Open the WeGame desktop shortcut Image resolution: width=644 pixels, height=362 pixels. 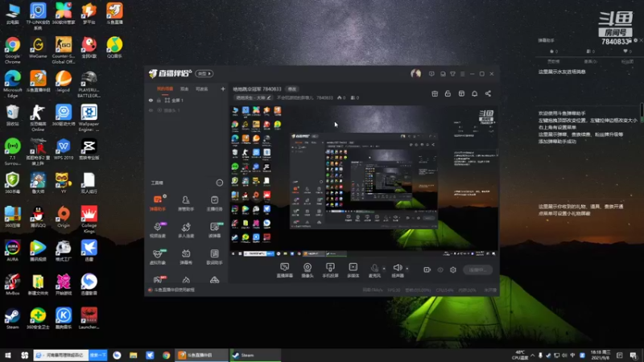click(x=38, y=47)
